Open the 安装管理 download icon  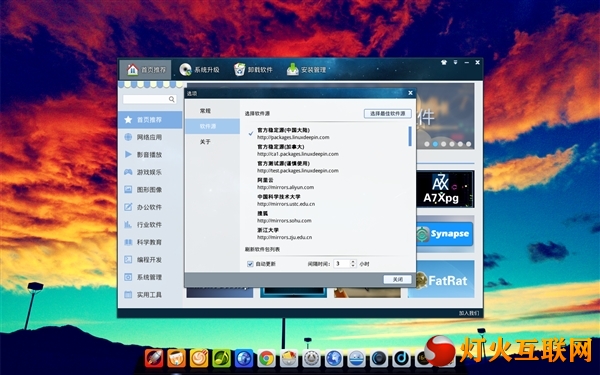293,69
